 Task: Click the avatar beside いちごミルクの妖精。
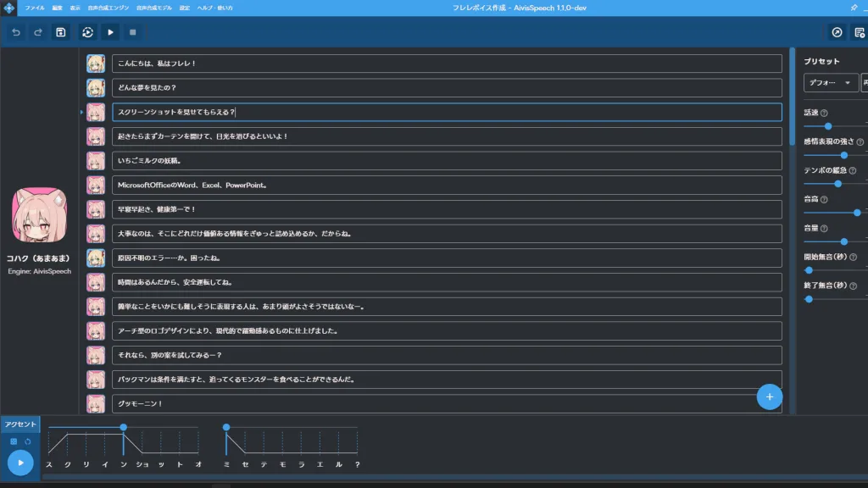(x=96, y=161)
